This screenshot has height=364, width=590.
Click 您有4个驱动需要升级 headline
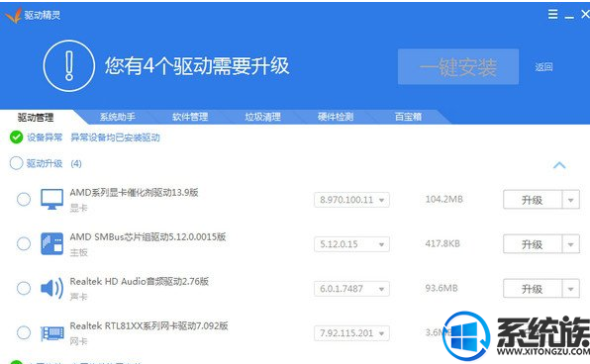click(x=197, y=66)
